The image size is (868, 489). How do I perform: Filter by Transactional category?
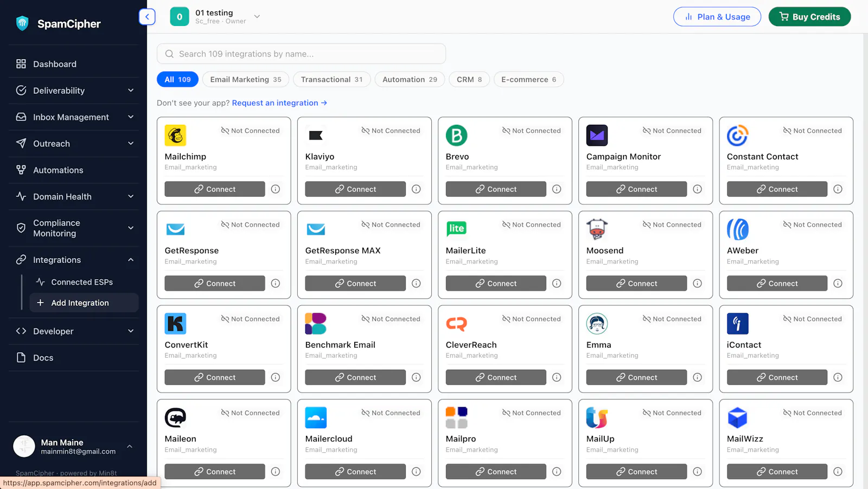[331, 80]
